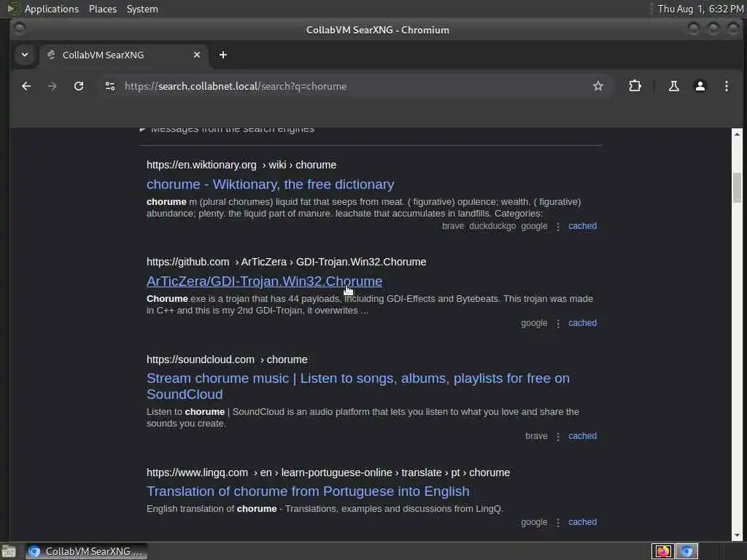Image resolution: width=747 pixels, height=560 pixels.
Task: Click the https://en.wiktionary.org URL text
Action: pyautogui.click(x=201, y=165)
